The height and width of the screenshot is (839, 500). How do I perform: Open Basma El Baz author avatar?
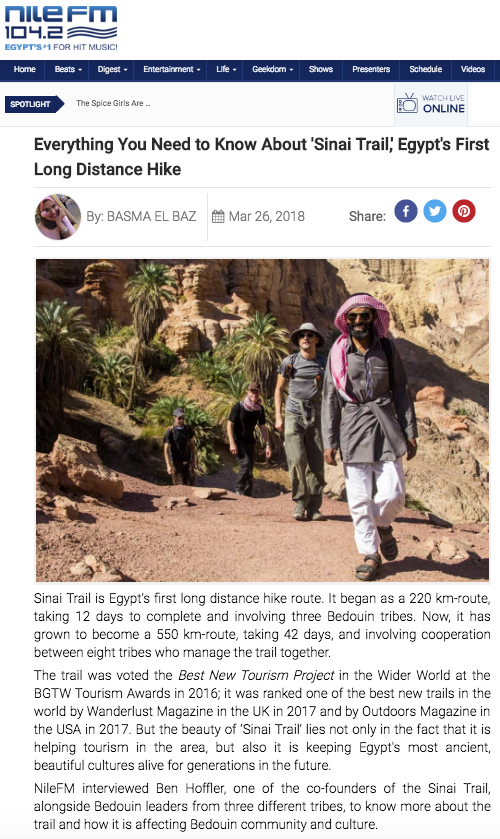point(58,217)
